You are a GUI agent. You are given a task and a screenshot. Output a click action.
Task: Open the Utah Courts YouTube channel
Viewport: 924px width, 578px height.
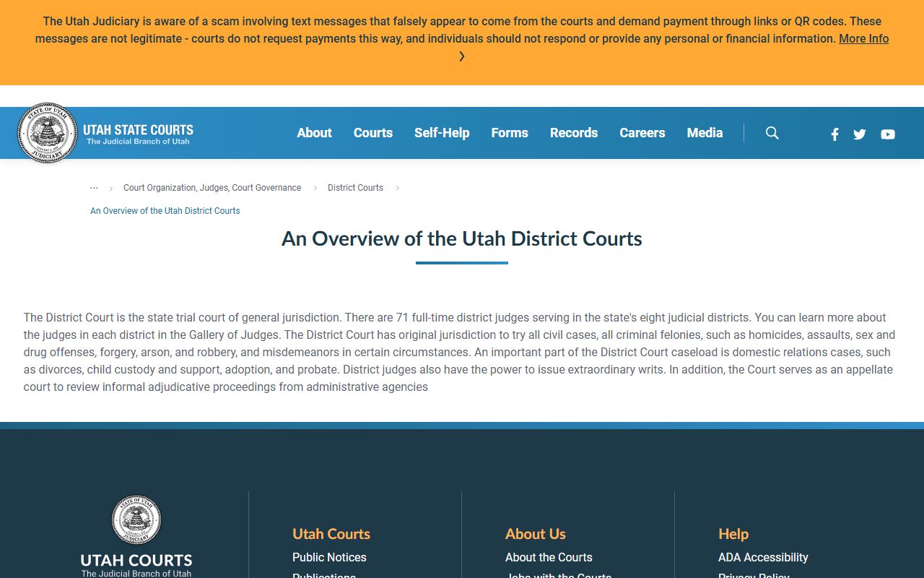(x=888, y=134)
